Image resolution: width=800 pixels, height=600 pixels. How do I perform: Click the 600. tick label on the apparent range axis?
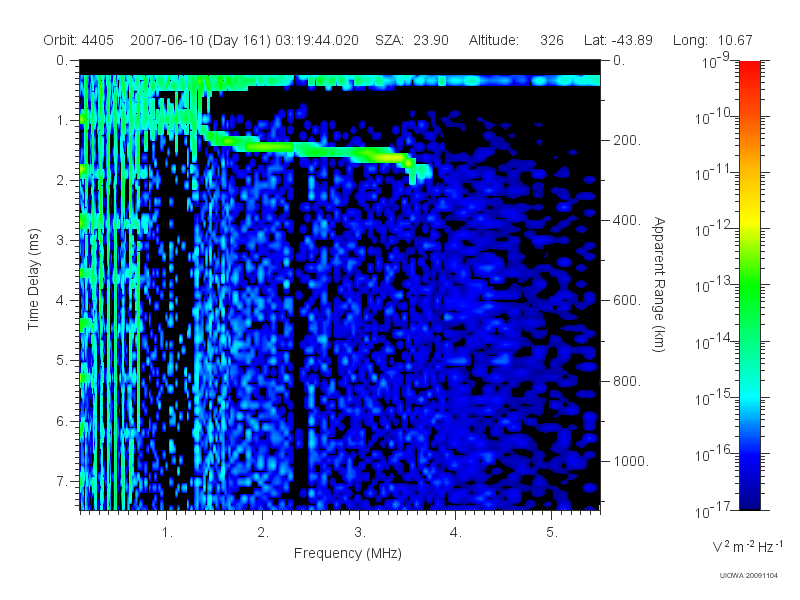point(627,301)
